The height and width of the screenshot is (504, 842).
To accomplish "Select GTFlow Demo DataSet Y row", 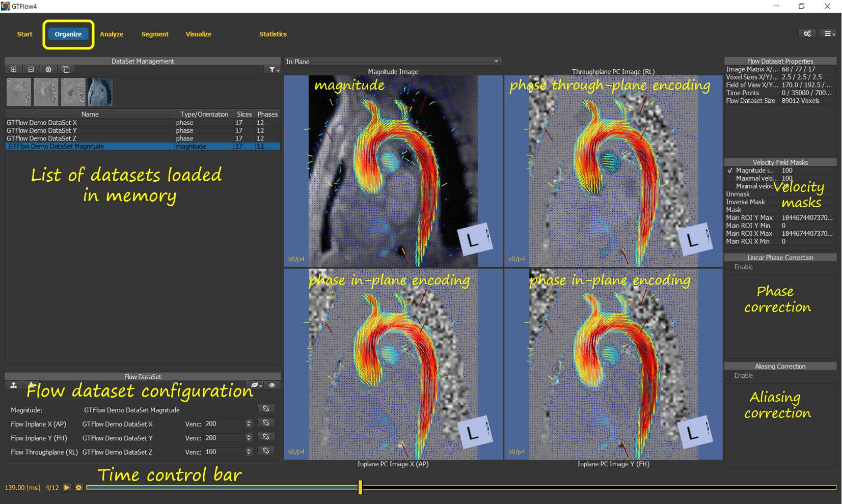I will (143, 131).
